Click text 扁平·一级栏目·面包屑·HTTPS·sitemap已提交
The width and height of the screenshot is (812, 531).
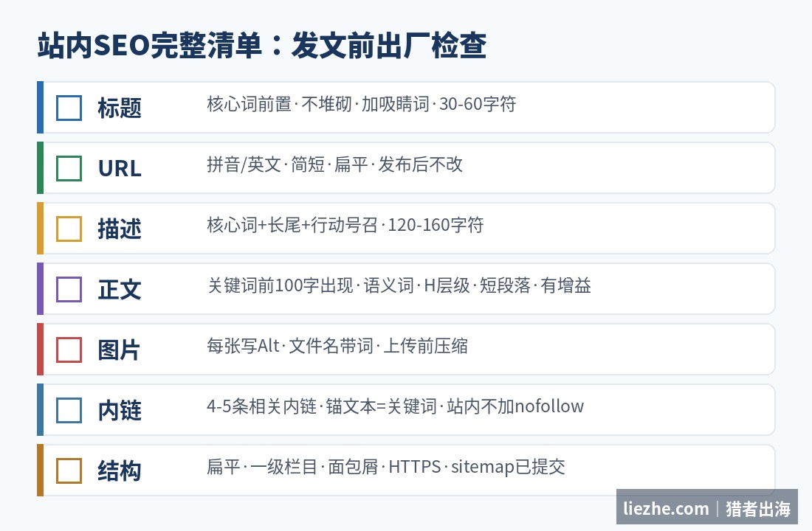click(x=386, y=468)
